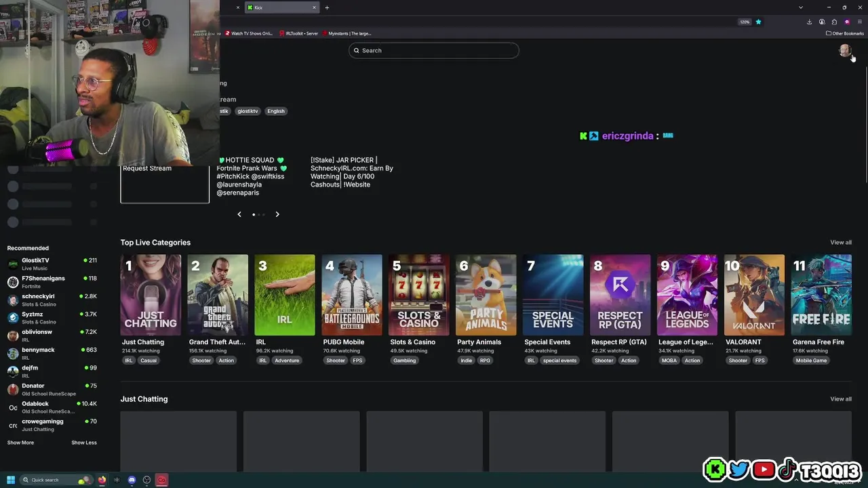Screen dimensions: 868x488
Task: Click the Casual tag under Just Chatting
Action: (x=149, y=361)
